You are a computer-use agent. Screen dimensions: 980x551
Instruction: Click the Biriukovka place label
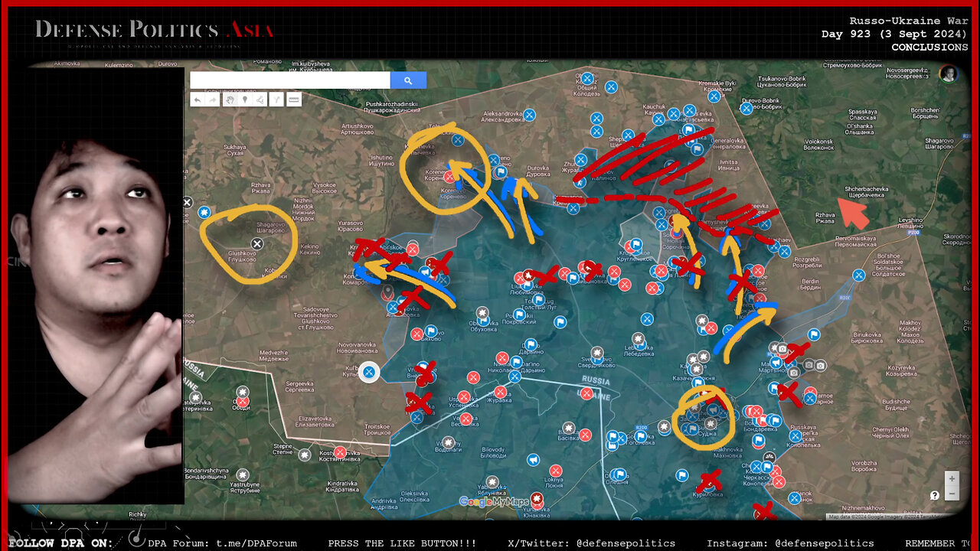(868, 337)
